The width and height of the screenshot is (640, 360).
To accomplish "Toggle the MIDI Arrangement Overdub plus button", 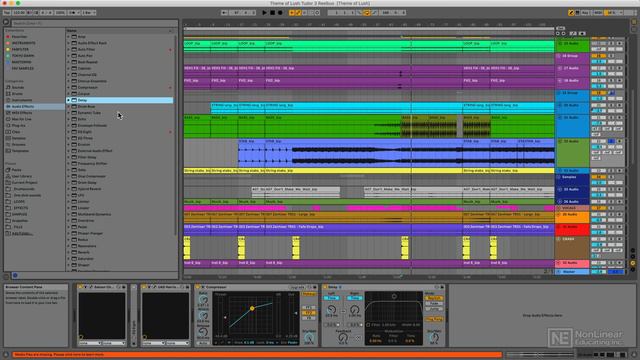I will pyautogui.click(x=292, y=13).
